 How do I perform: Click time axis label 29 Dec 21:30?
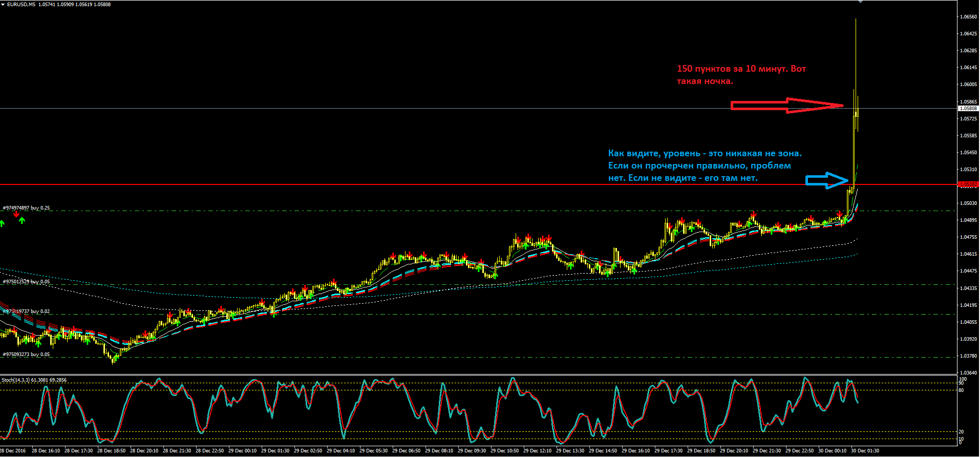click(767, 451)
